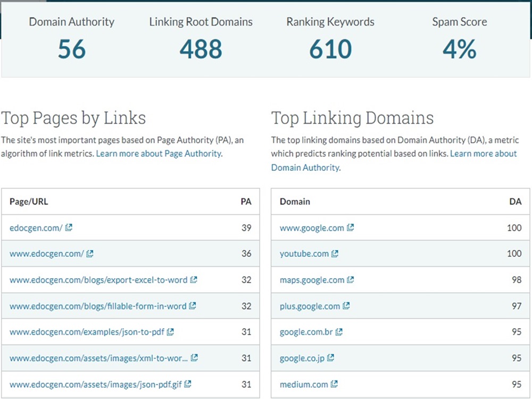Open external icon for xml-to-wor... image URL
This screenshot has height=399, width=532.
click(194, 358)
